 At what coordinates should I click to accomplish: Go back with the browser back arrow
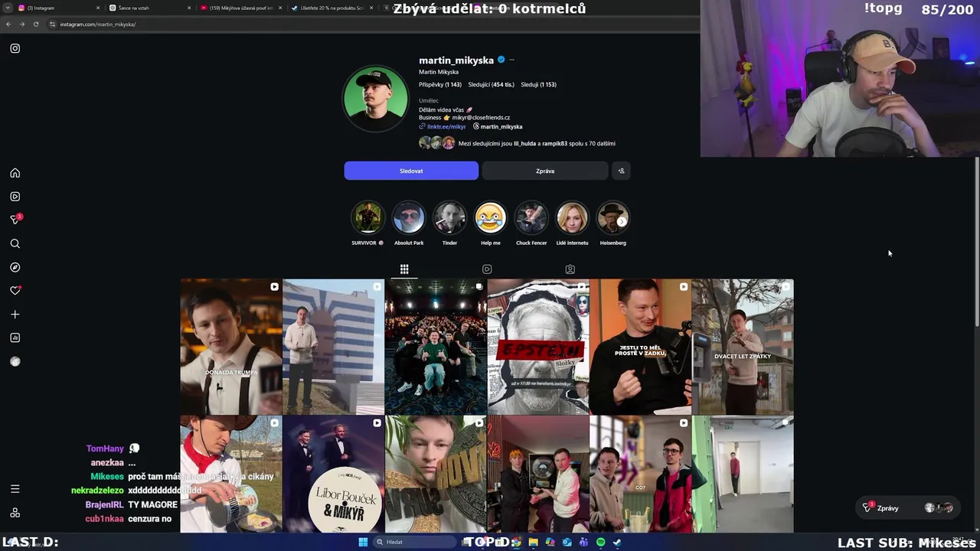(x=8, y=24)
